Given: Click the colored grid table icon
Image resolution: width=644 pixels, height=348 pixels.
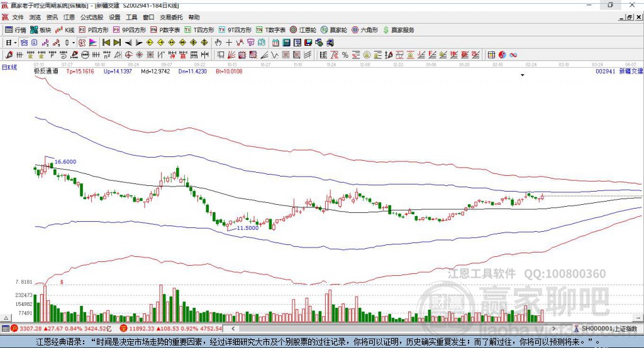Looking at the screenshot, I should tap(491, 55).
